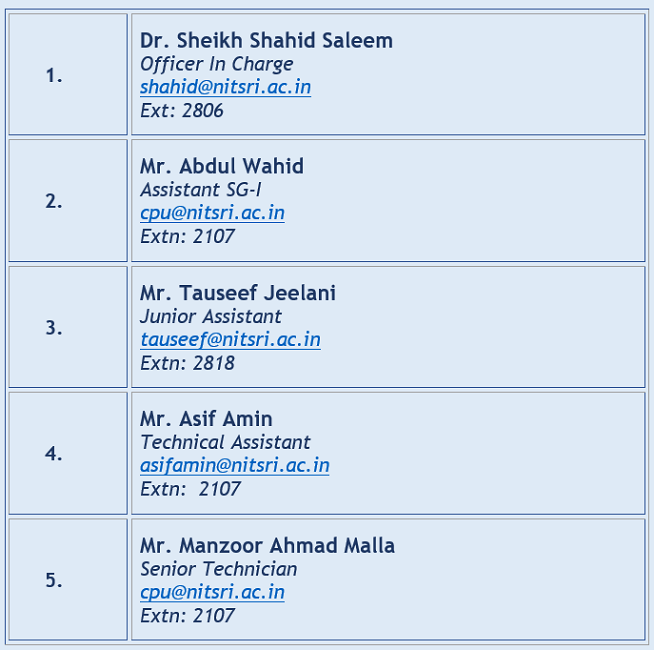Click serial number 1 cell
This screenshot has width=654, height=650.
coord(54,75)
